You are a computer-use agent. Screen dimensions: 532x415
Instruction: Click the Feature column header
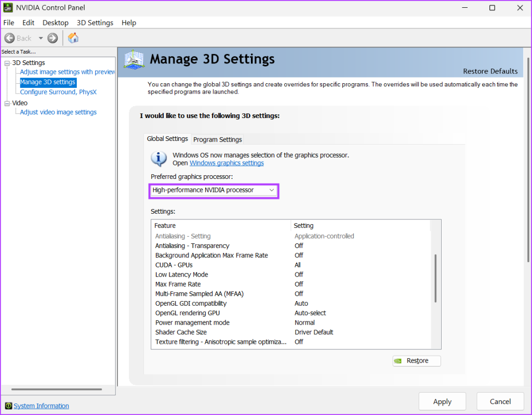tap(221, 226)
